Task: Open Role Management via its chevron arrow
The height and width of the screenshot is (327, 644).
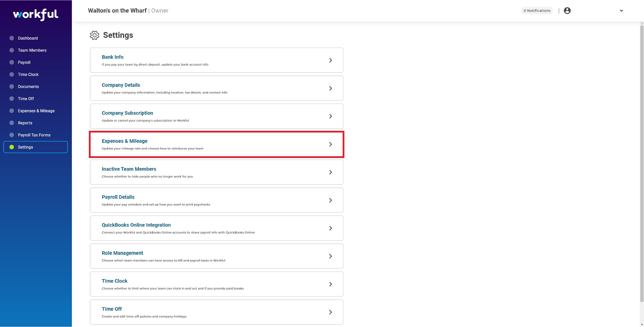Action: 330,256
